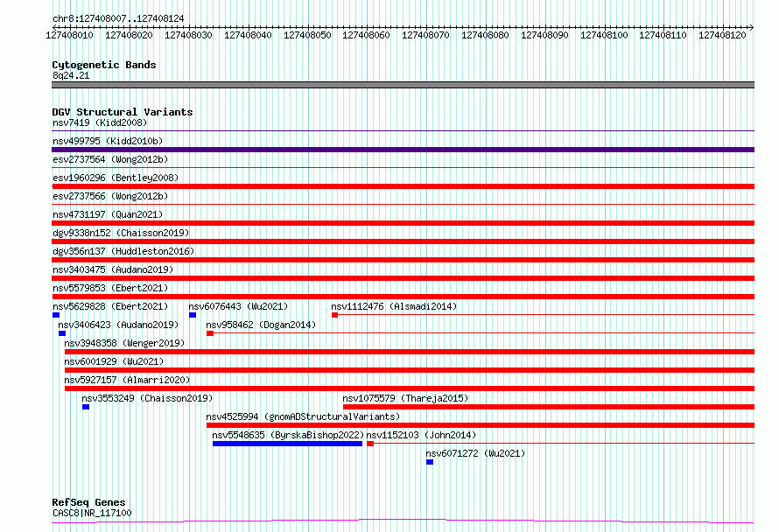Open nsv4525994 (gnomADStructuralVariants) label
Screen dimensions: 779x532
[x=303, y=416]
